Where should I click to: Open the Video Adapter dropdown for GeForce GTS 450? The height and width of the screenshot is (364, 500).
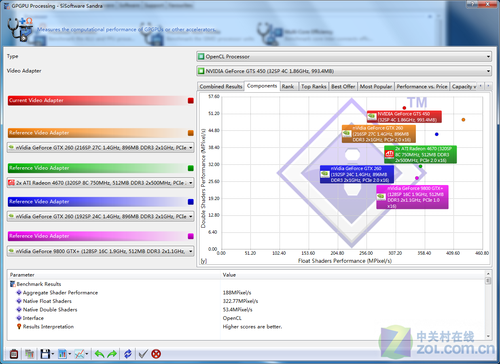click(x=344, y=71)
